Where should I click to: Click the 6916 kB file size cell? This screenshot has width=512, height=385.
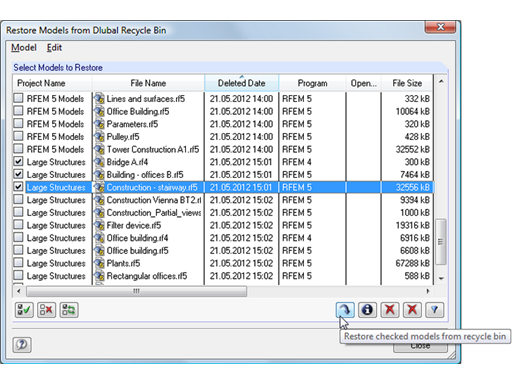tap(415, 238)
